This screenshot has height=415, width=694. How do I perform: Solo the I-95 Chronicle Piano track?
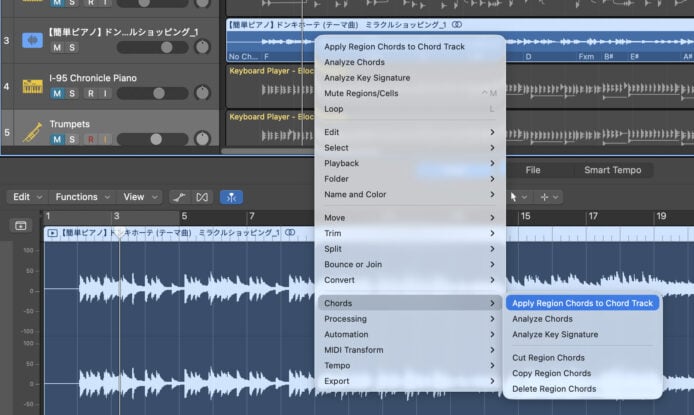[72, 94]
